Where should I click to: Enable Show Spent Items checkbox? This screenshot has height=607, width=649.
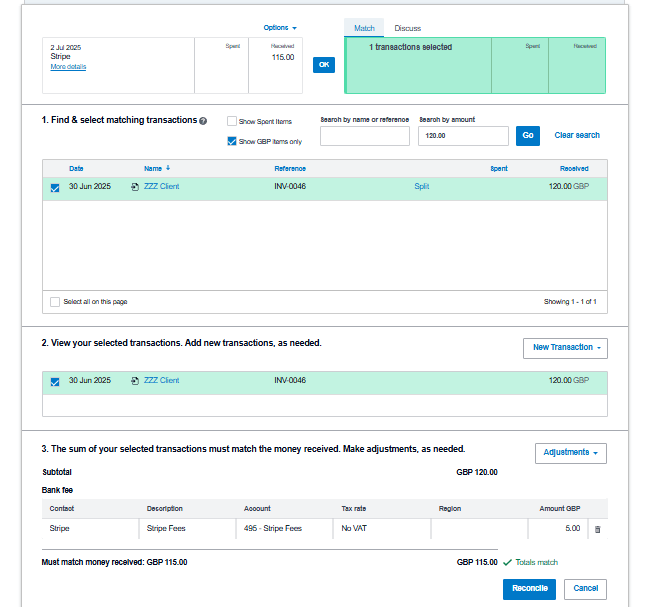point(232,121)
